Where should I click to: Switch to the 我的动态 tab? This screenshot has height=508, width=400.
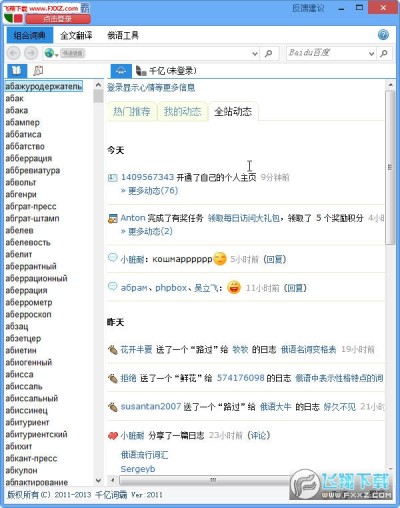click(x=183, y=111)
